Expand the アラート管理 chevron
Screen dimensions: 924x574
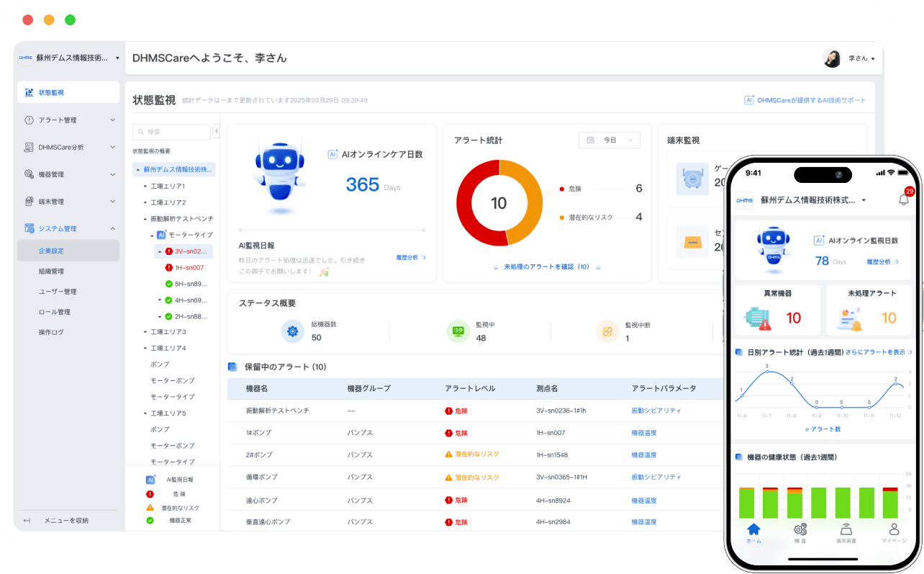[x=112, y=120]
